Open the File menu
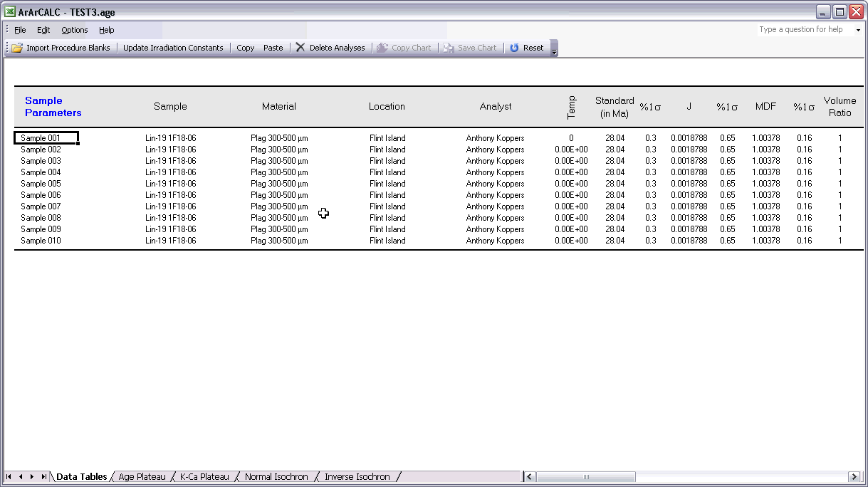 tap(20, 30)
